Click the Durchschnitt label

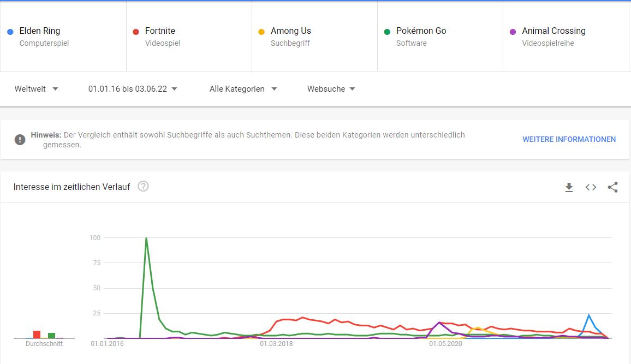point(44,343)
